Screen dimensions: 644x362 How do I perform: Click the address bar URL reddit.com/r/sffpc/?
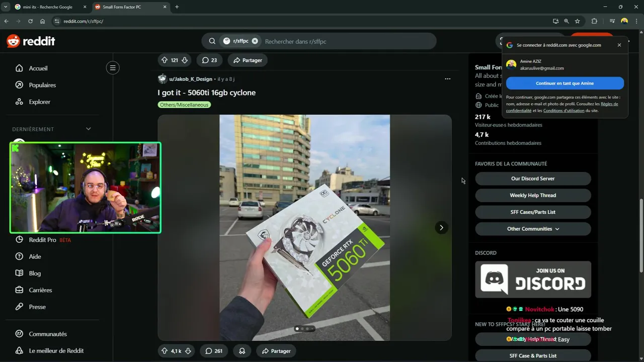(84, 21)
